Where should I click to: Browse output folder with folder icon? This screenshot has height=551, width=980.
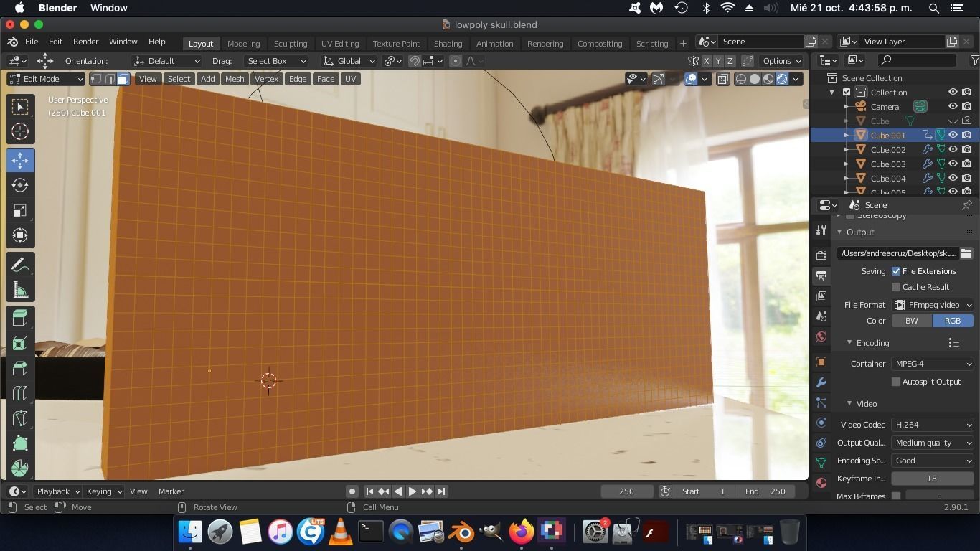tap(966, 253)
